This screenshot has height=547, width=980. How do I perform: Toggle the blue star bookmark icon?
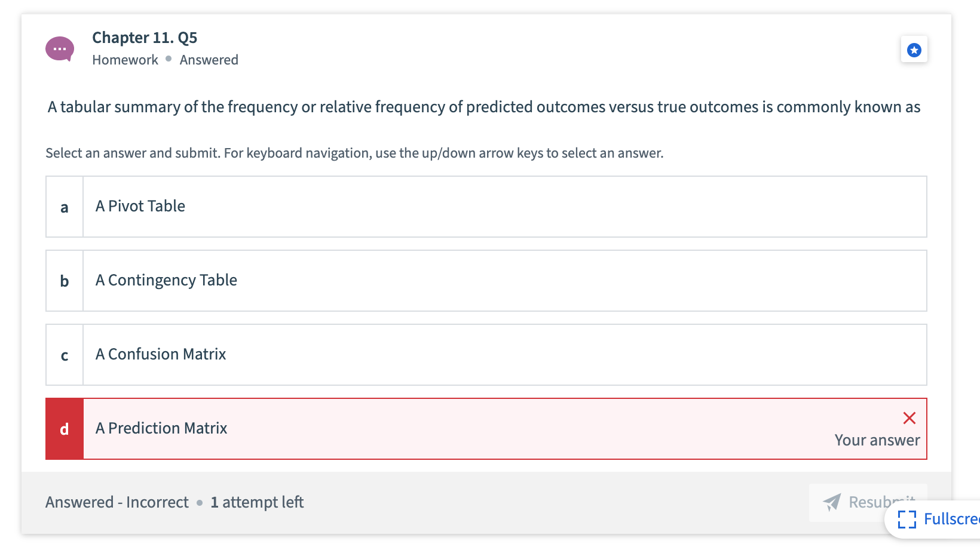click(x=914, y=50)
